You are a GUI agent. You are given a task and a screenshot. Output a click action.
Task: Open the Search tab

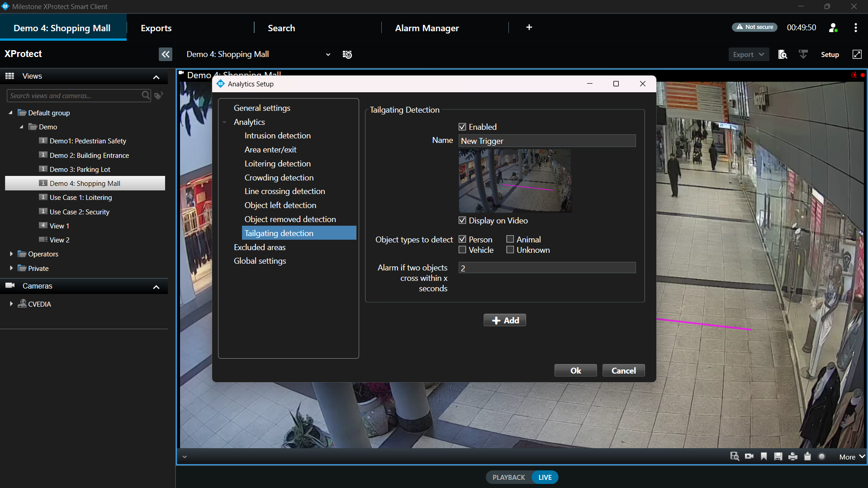[281, 28]
